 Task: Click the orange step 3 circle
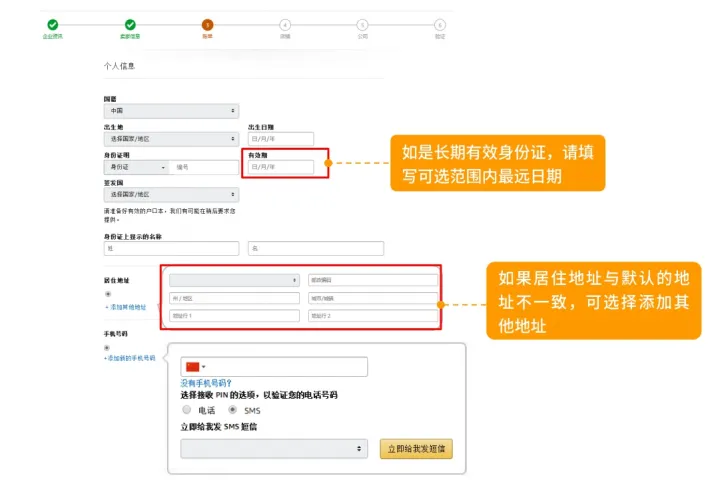[208, 25]
